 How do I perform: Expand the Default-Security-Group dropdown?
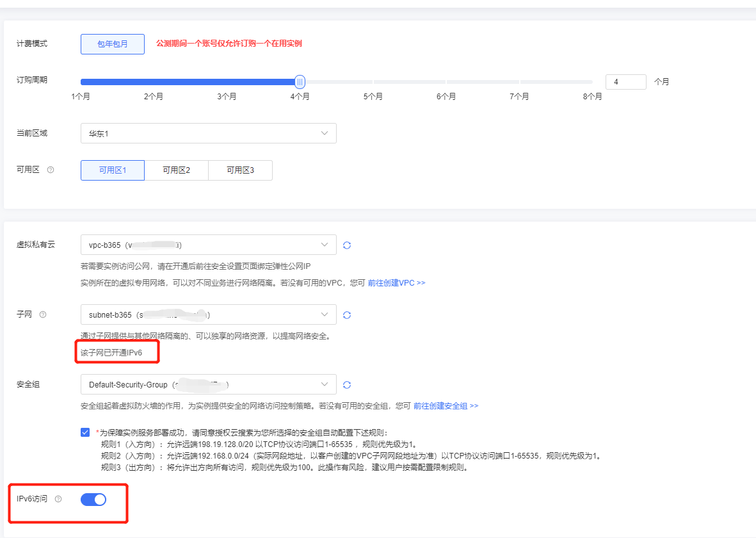(208, 384)
